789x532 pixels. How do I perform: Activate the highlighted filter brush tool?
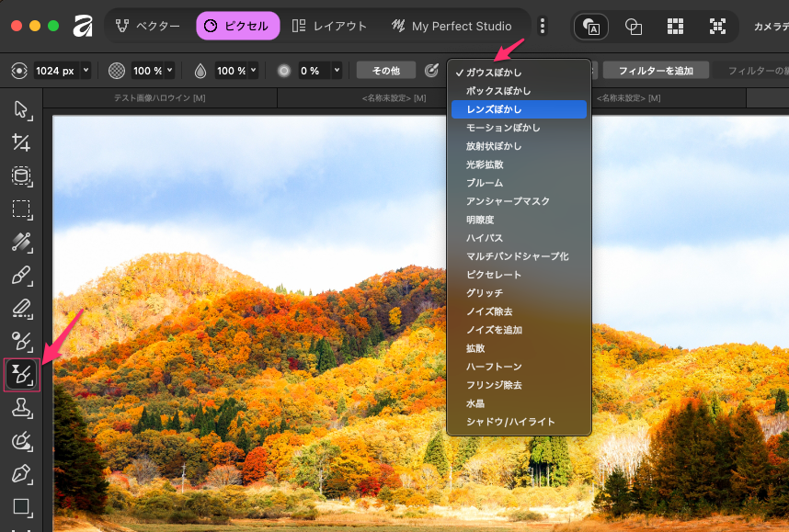tap(21, 375)
